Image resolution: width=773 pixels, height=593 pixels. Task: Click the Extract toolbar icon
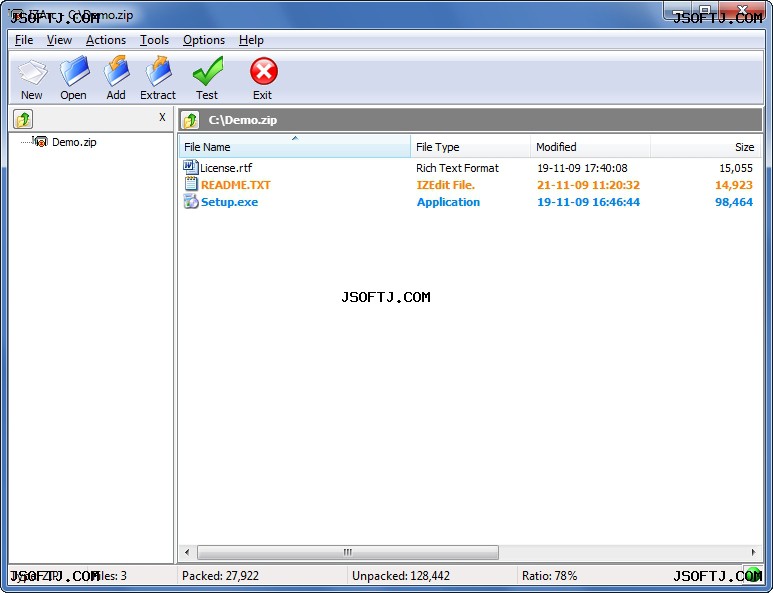159,71
